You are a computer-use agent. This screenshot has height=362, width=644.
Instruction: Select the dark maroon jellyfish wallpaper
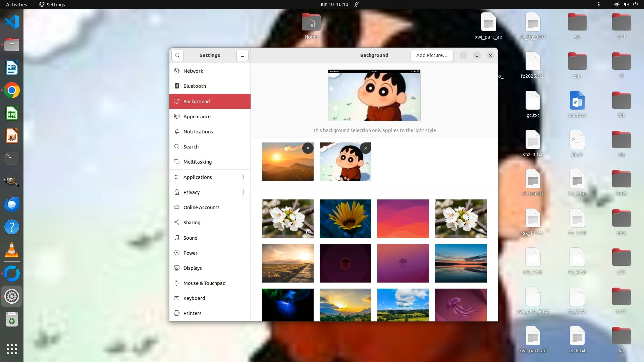pos(345,263)
